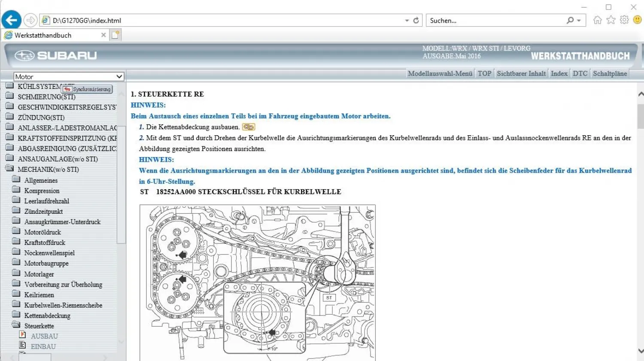Click the link icon after Kettenabdeckung ausbauen
The image size is (644, 361).
(x=249, y=127)
